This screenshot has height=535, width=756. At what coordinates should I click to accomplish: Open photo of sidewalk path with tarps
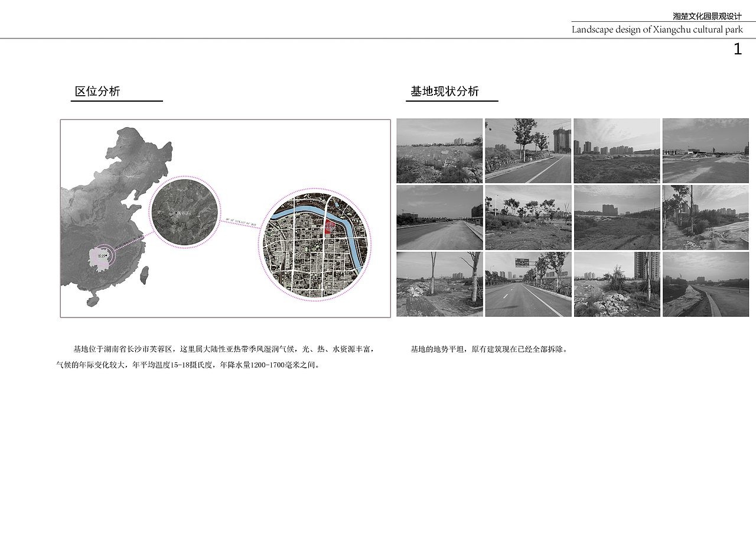[x=705, y=218]
